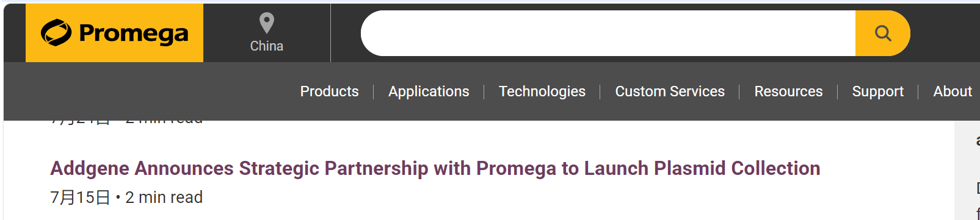Open the Applications menu

(429, 91)
